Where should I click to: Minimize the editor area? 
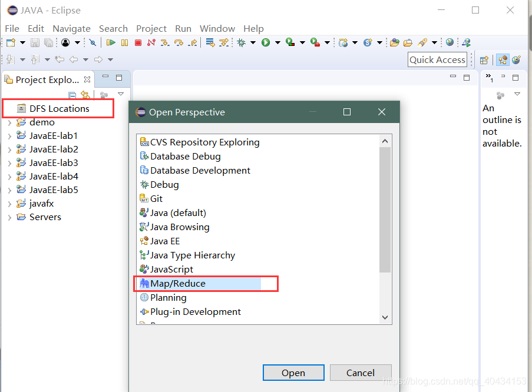point(453,77)
